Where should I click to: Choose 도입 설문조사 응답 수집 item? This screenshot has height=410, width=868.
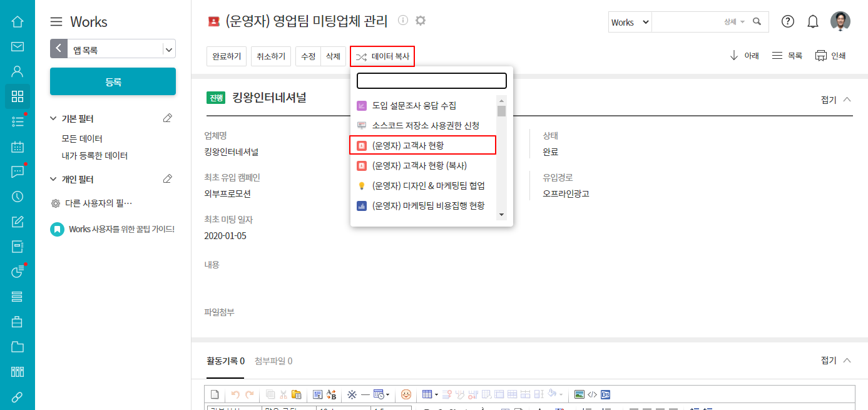414,106
